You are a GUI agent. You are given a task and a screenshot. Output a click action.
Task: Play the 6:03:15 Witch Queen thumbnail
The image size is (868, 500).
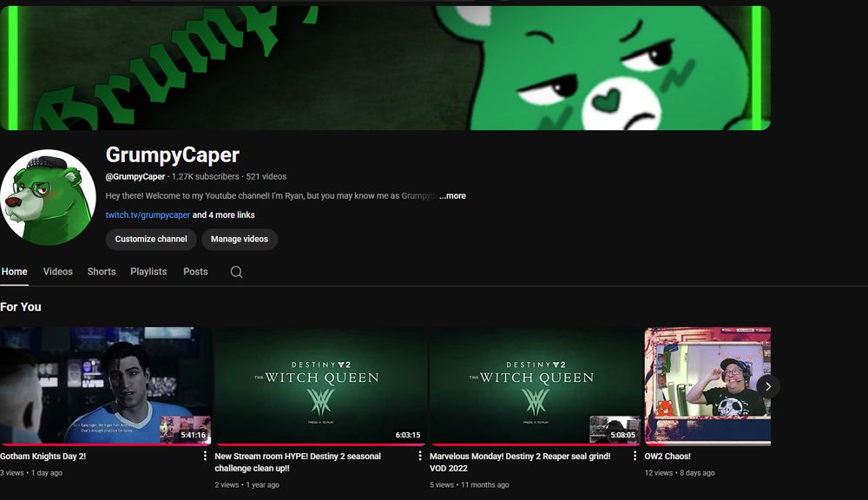[320, 386]
